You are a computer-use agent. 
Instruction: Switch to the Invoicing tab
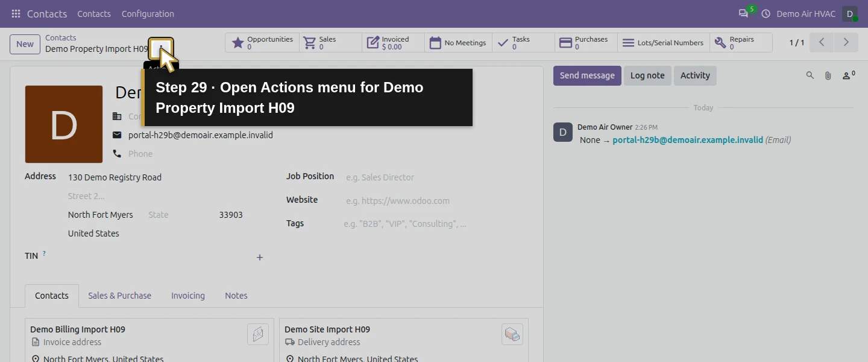(x=188, y=296)
